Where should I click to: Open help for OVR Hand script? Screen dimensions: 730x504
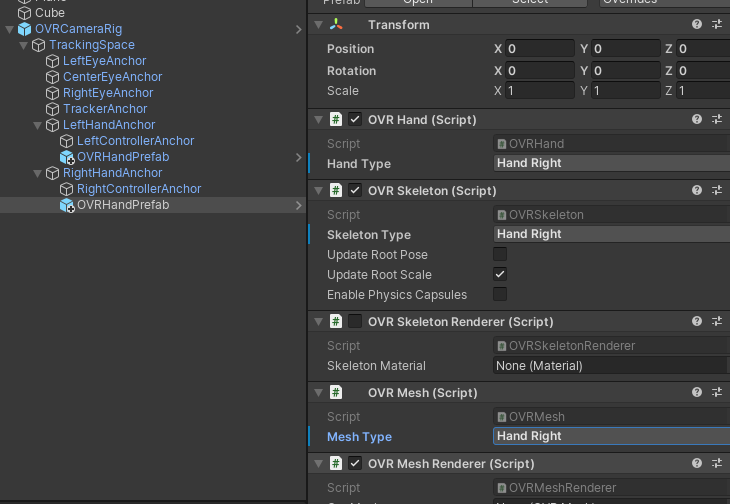coord(696,119)
